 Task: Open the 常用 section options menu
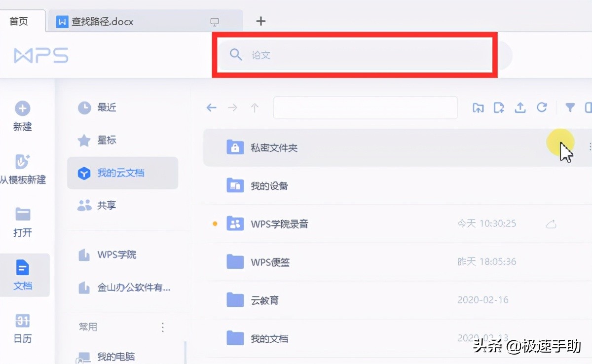pos(162,327)
